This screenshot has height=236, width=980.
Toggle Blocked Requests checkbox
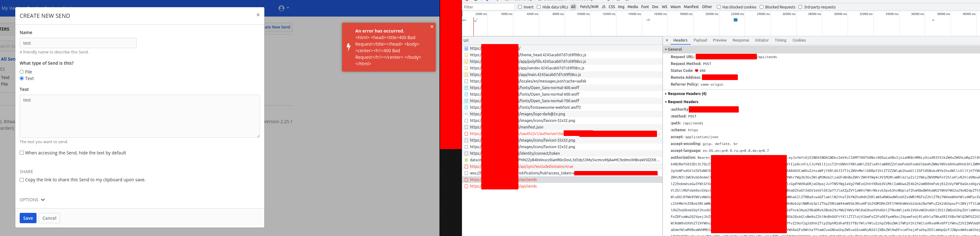click(x=762, y=7)
